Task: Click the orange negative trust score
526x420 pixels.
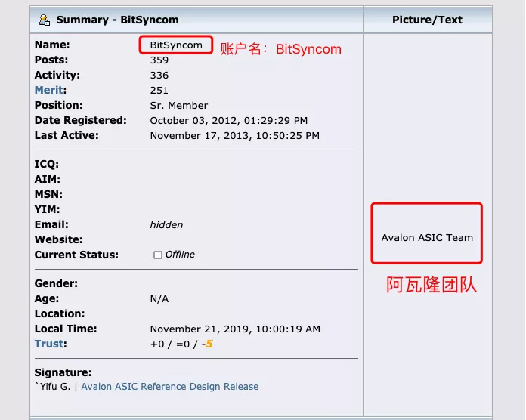Action: click(208, 344)
